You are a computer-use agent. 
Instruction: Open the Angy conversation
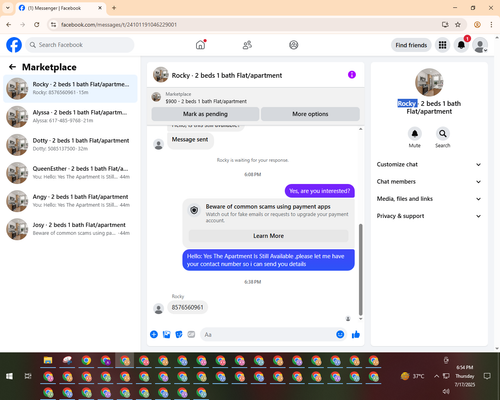point(70,201)
